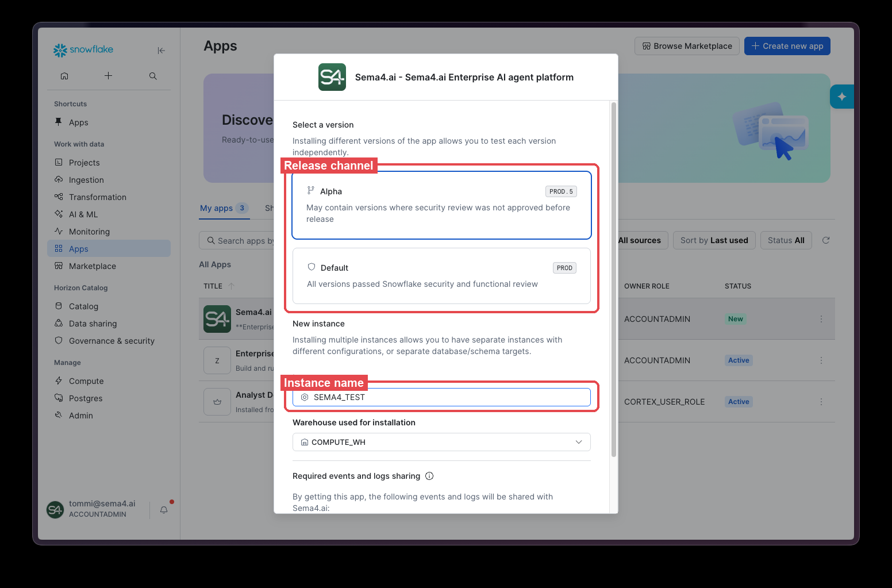This screenshot has width=892, height=588.
Task: Select the Alpha release channel option
Action: [441, 205]
